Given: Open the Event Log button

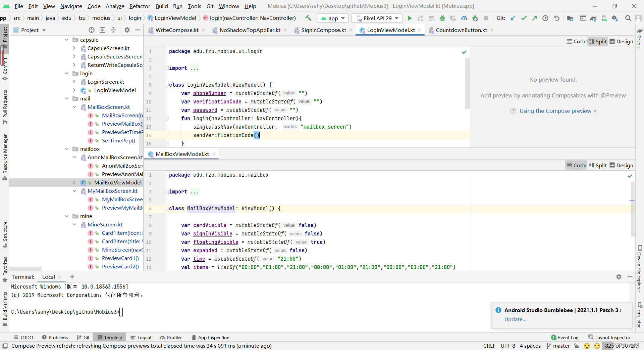Looking at the screenshot, I should coord(565,338).
